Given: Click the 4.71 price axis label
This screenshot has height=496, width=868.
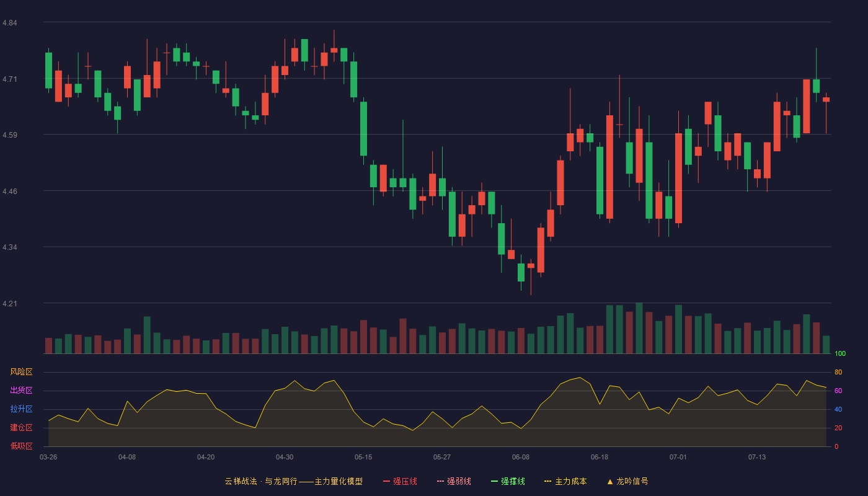Looking at the screenshot, I should (10, 79).
